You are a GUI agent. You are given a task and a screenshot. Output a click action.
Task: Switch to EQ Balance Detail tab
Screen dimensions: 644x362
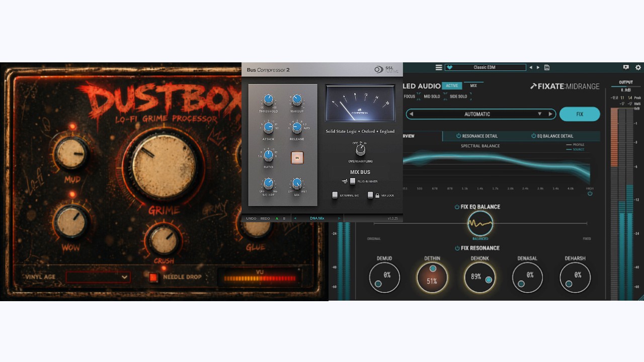pyautogui.click(x=552, y=136)
